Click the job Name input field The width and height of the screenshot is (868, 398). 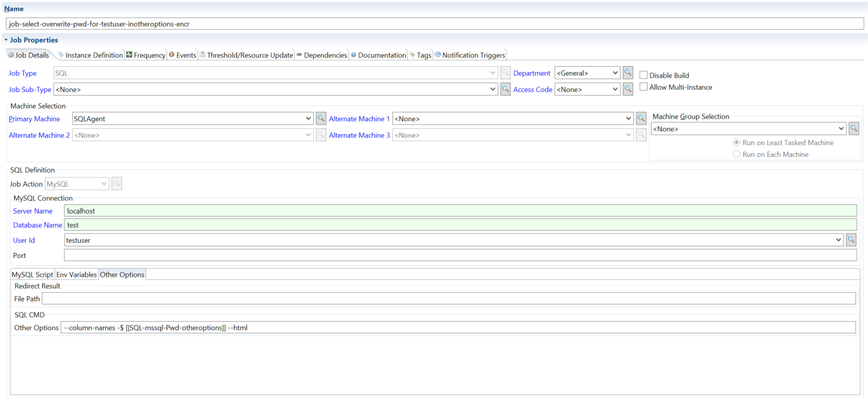pyautogui.click(x=435, y=24)
